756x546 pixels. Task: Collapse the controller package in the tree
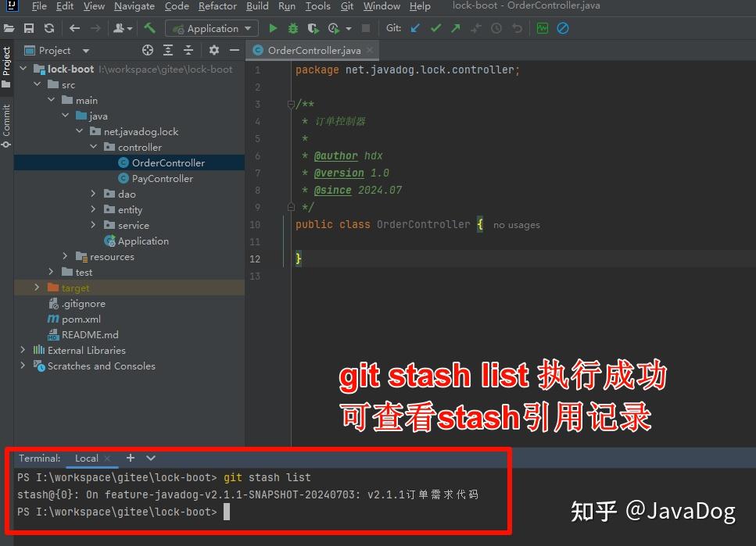pos(93,147)
